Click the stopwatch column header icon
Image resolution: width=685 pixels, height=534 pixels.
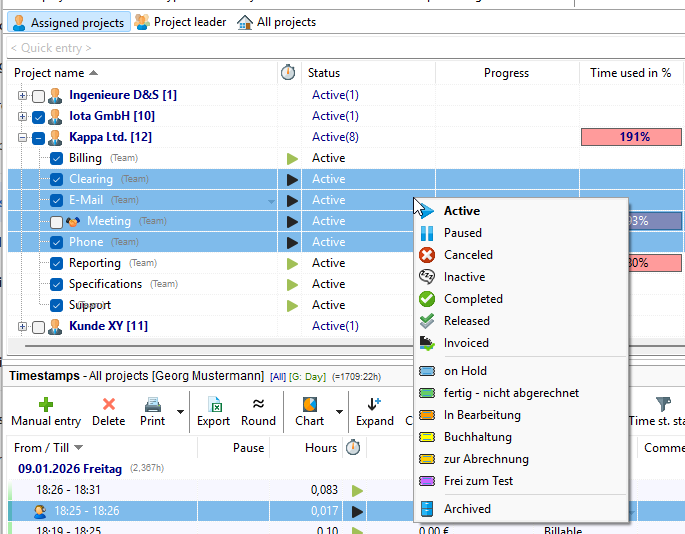point(288,73)
